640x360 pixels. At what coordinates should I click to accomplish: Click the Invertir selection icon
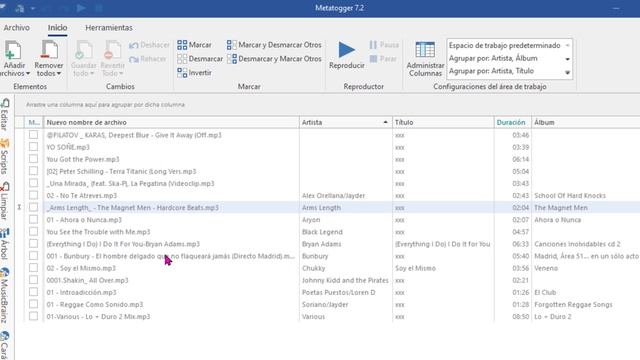point(182,73)
